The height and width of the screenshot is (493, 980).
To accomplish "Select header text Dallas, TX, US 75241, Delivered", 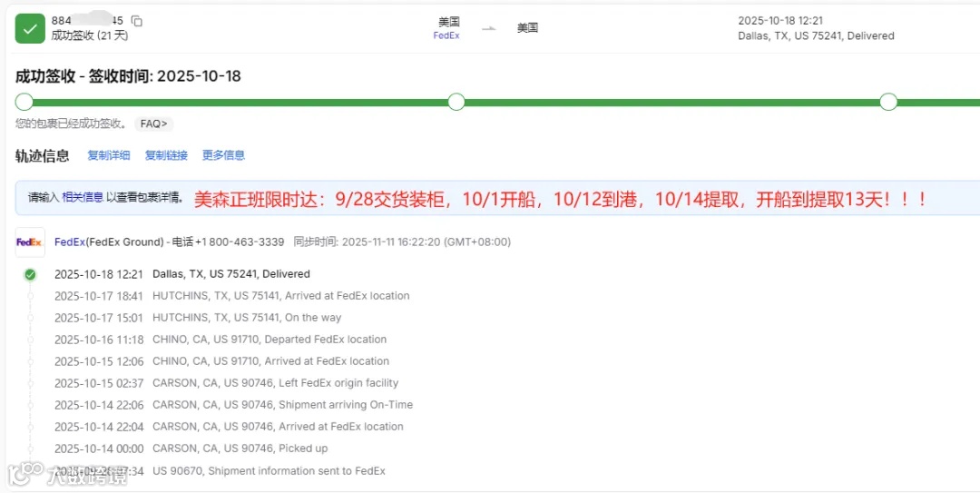I will pos(816,35).
